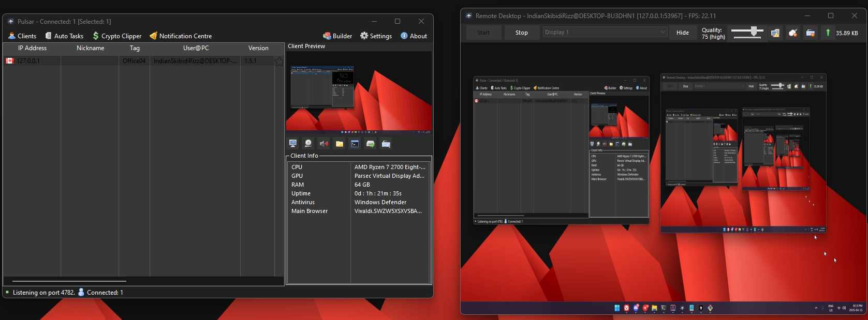Toggle keyboard input in Remote Desktop toolbar
The width and height of the screenshot is (868, 320).
coord(811,33)
